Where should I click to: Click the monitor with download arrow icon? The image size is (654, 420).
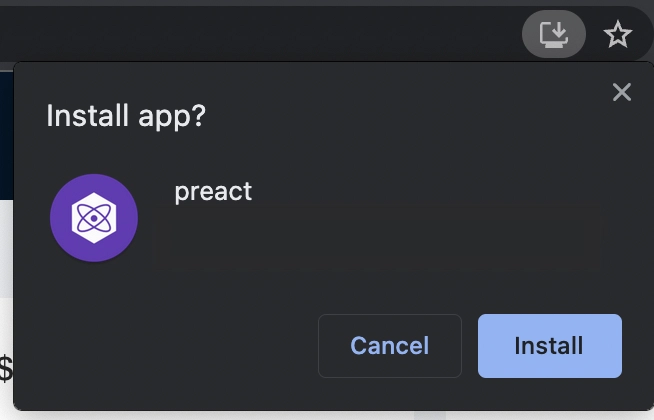point(553,34)
